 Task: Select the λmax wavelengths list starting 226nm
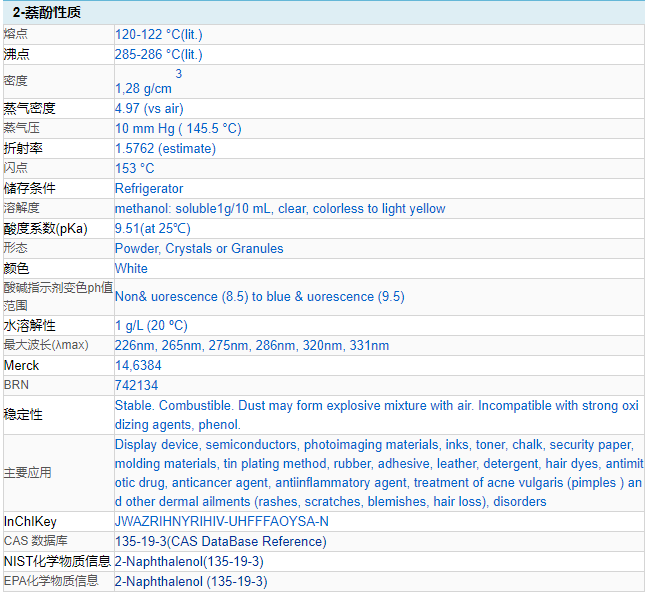click(252, 345)
